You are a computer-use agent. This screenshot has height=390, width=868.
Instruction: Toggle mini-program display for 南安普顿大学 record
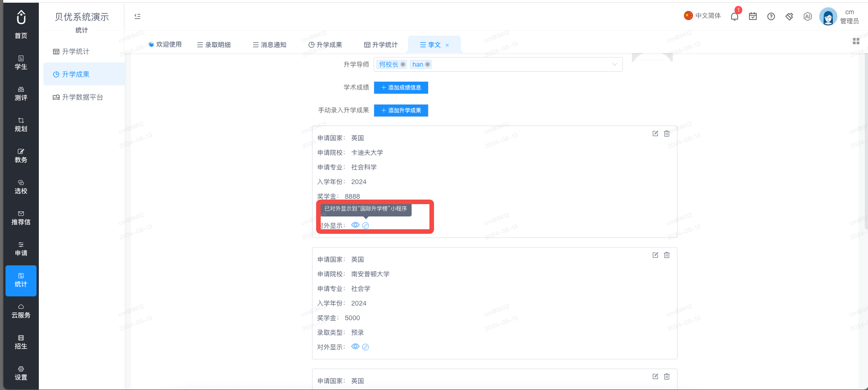pyautogui.click(x=365, y=347)
